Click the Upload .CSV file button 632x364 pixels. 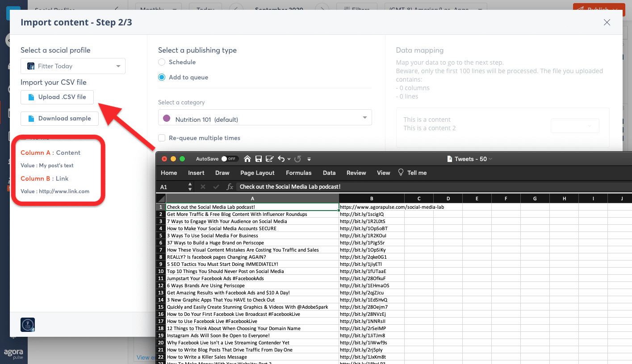tap(57, 97)
